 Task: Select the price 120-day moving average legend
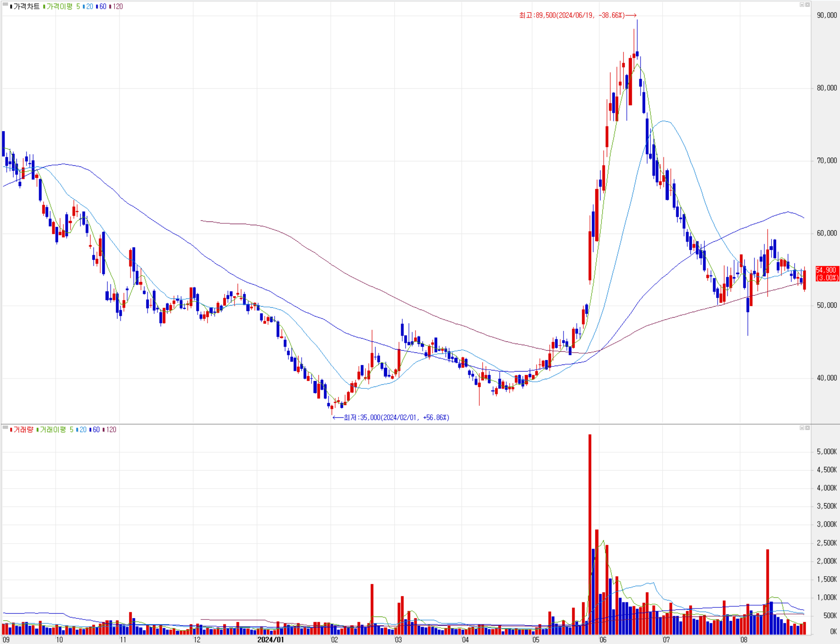117,7
